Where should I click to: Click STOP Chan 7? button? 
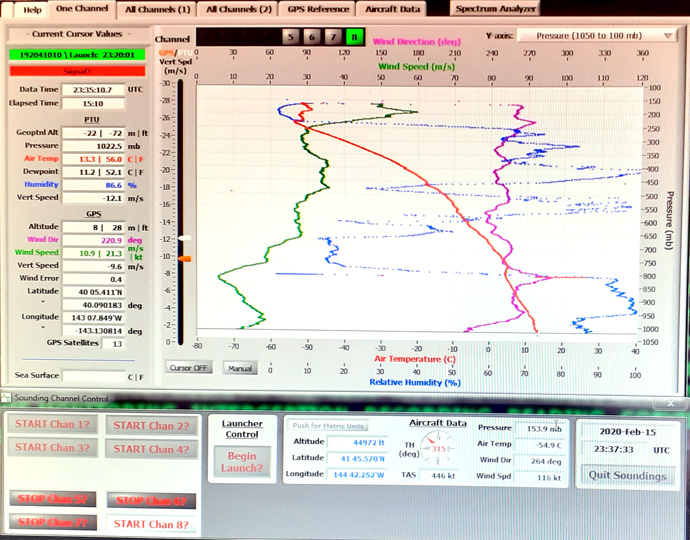pos(52,522)
